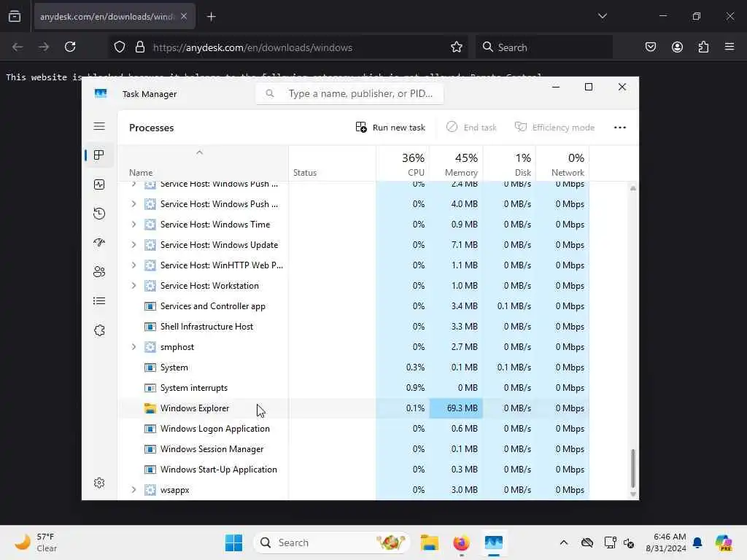Click the End task button
The width and height of the screenshot is (747, 560).
click(471, 127)
